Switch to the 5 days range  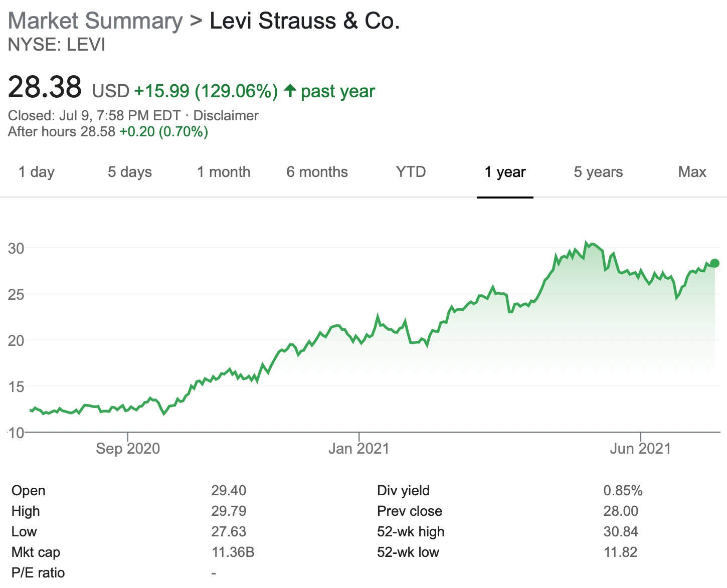click(x=130, y=172)
